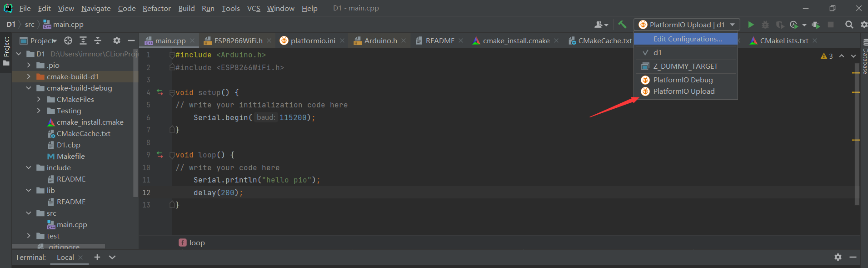The height and width of the screenshot is (268, 868).
Task: Collapse the lib folder
Action: [29, 190]
